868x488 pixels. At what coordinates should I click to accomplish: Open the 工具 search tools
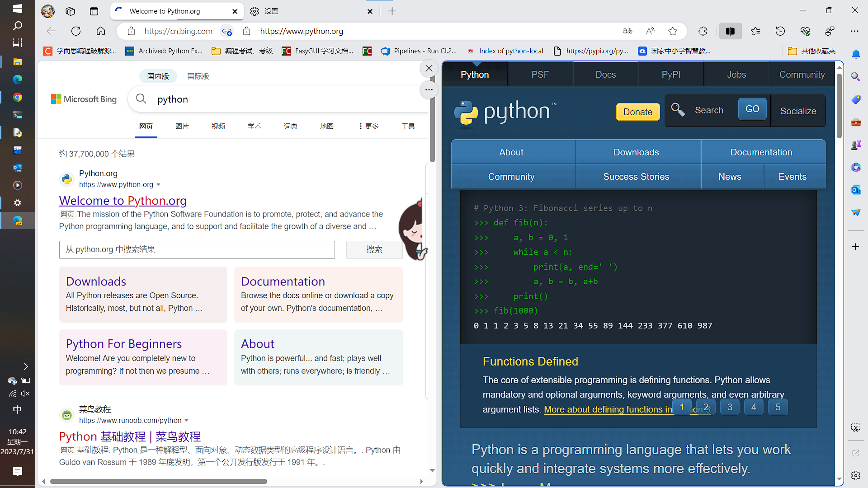pos(408,126)
